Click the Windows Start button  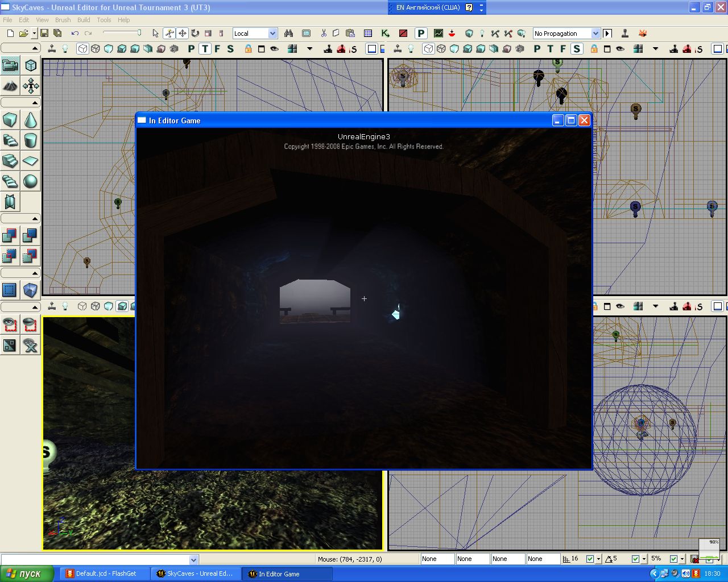(x=26, y=573)
